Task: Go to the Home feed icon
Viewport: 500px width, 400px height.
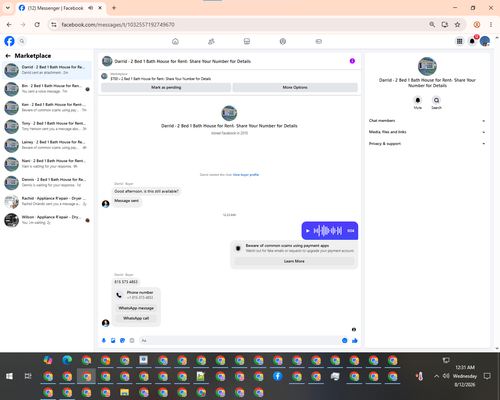Action: point(175,41)
